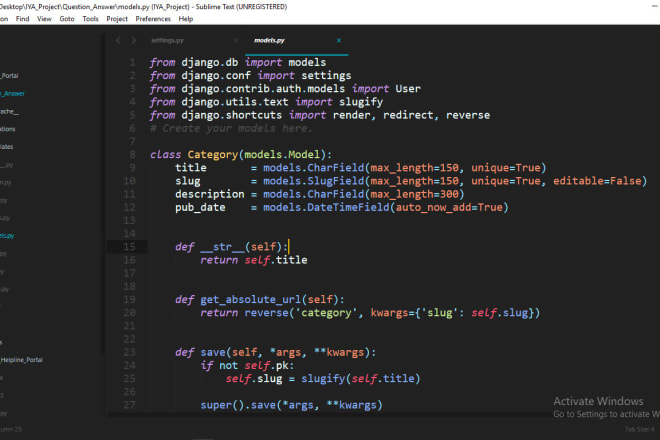Screen dimensions: 660x440
Task: Select the migrations folder in sidebar
Action: click(8, 129)
